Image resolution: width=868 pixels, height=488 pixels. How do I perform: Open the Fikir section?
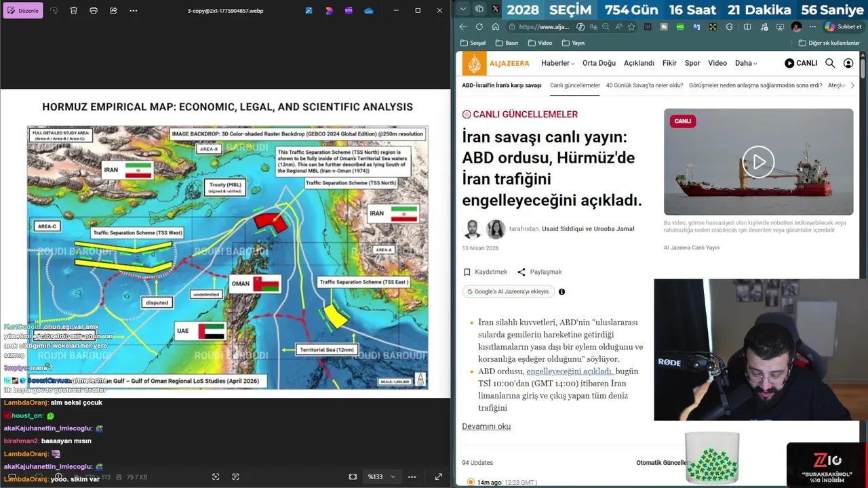(x=669, y=63)
